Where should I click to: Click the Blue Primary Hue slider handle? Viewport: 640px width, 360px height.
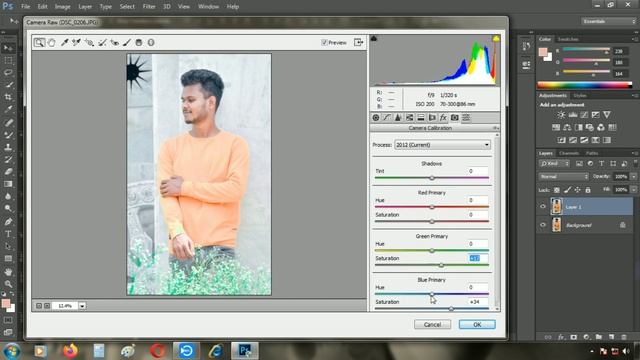[x=432, y=294]
